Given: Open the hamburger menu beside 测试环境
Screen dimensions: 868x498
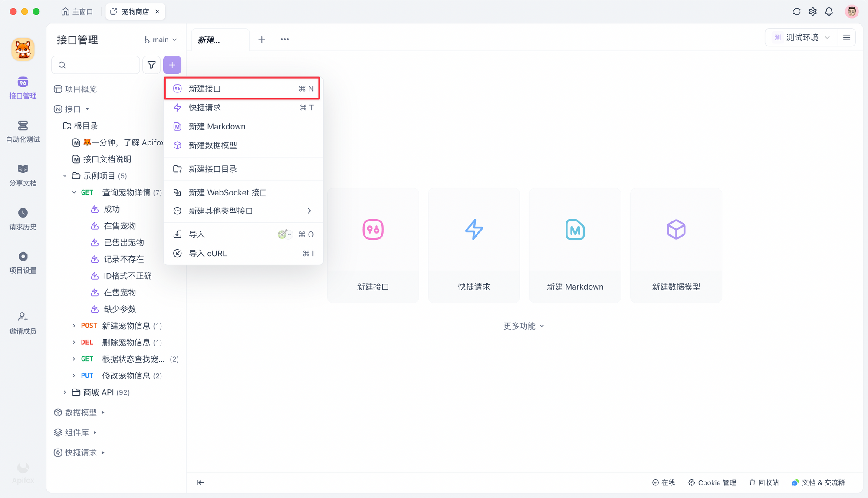Looking at the screenshot, I should click(x=847, y=38).
